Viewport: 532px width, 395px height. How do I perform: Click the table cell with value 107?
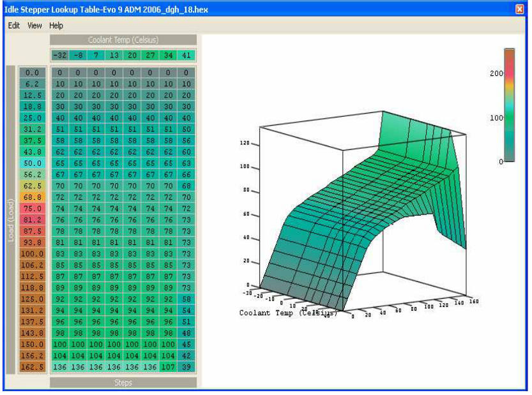coord(168,367)
